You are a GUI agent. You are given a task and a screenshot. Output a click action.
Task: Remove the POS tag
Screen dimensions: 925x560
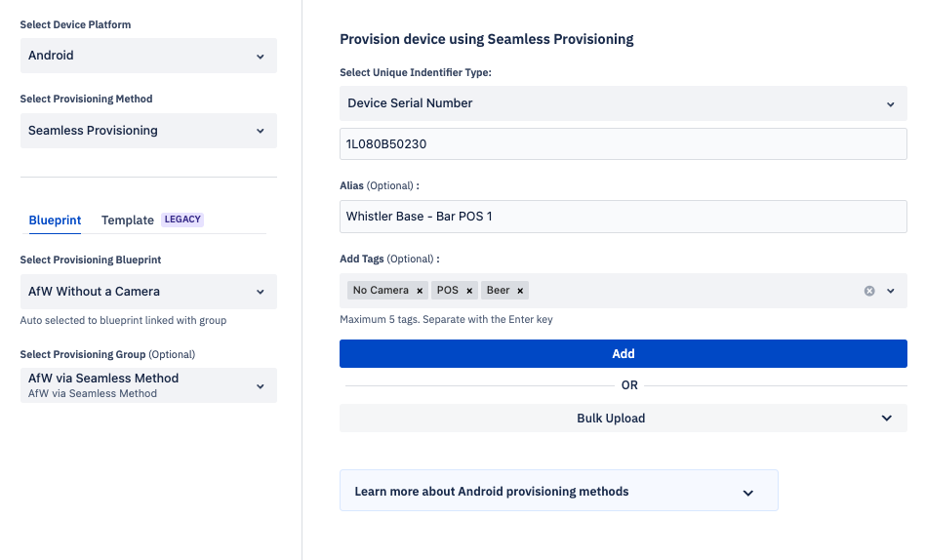(469, 291)
